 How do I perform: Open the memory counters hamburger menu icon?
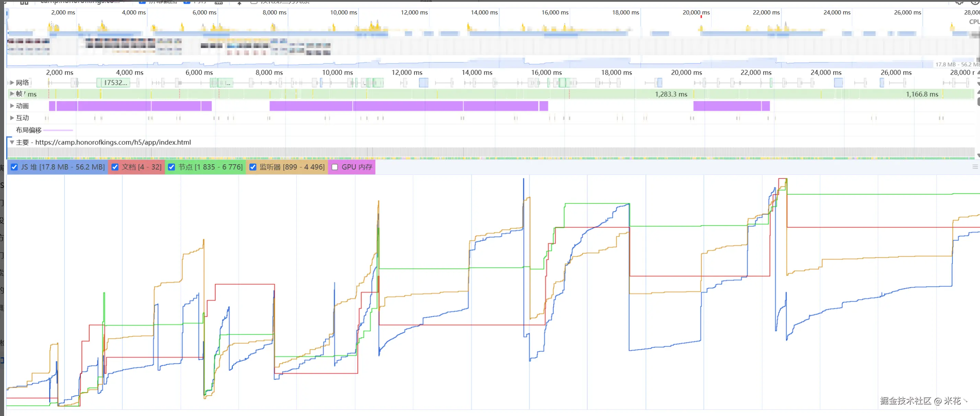pyautogui.click(x=975, y=167)
